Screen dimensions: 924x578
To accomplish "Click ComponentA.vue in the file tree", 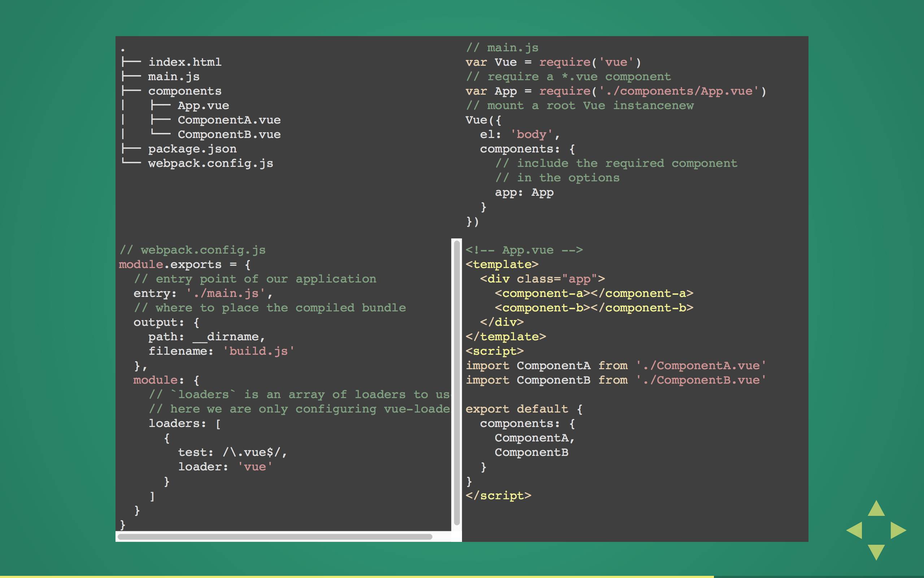I will coord(229,120).
